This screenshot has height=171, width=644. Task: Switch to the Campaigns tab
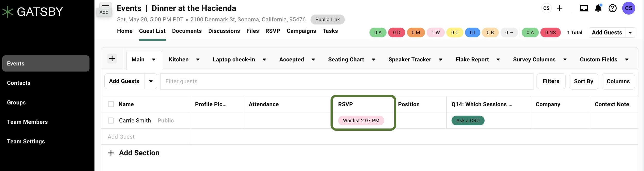click(x=301, y=31)
